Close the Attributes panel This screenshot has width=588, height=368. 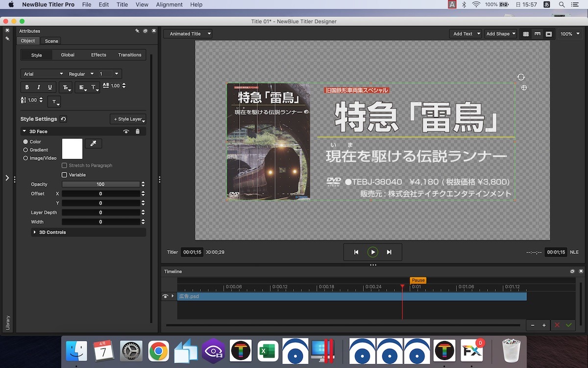click(153, 31)
